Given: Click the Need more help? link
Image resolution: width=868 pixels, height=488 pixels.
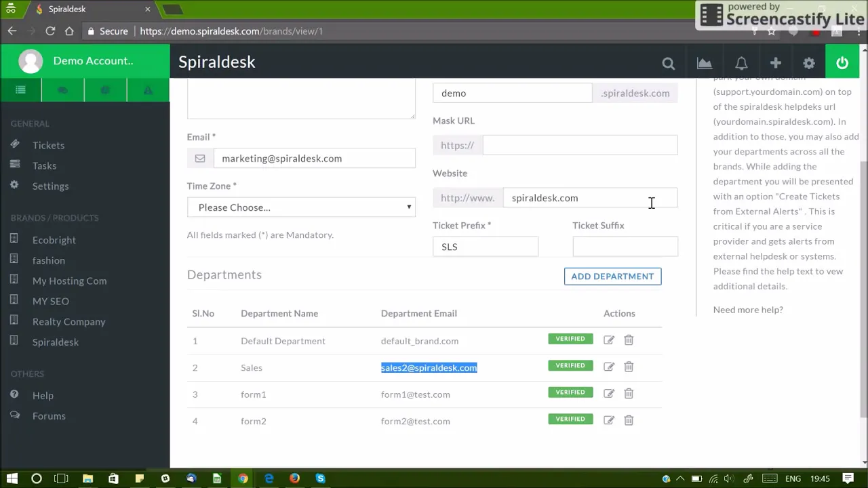Looking at the screenshot, I should point(748,310).
